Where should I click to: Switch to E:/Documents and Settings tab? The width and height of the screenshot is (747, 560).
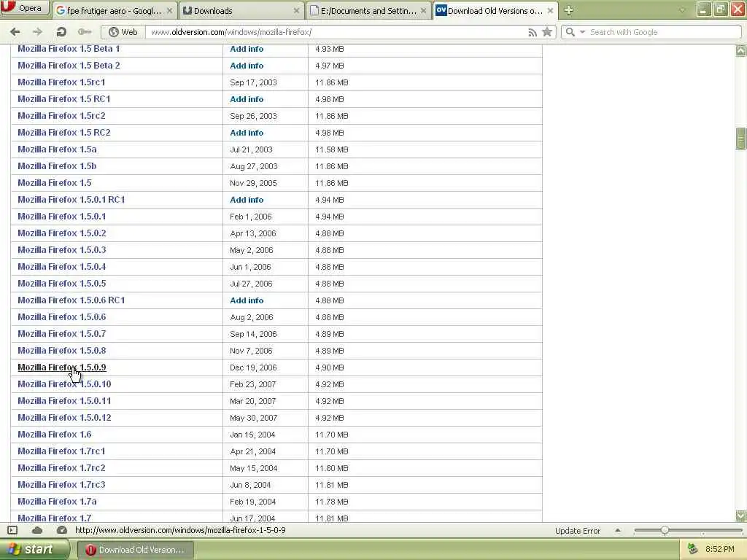[x=368, y=10]
